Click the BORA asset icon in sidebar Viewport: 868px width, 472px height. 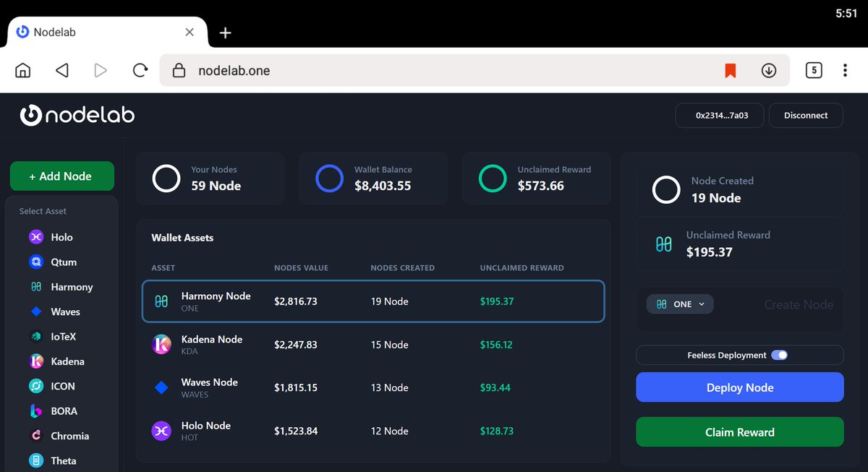coord(36,411)
